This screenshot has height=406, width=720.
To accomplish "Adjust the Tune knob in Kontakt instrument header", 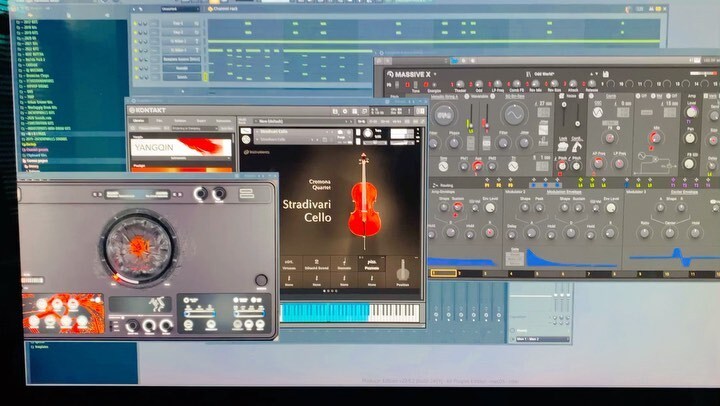I will [368, 133].
